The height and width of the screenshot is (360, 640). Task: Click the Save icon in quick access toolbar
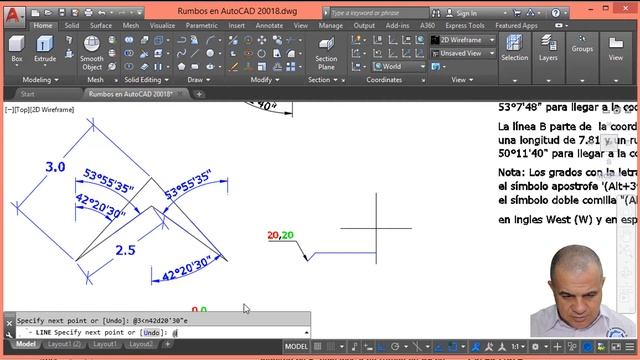(x=62, y=13)
